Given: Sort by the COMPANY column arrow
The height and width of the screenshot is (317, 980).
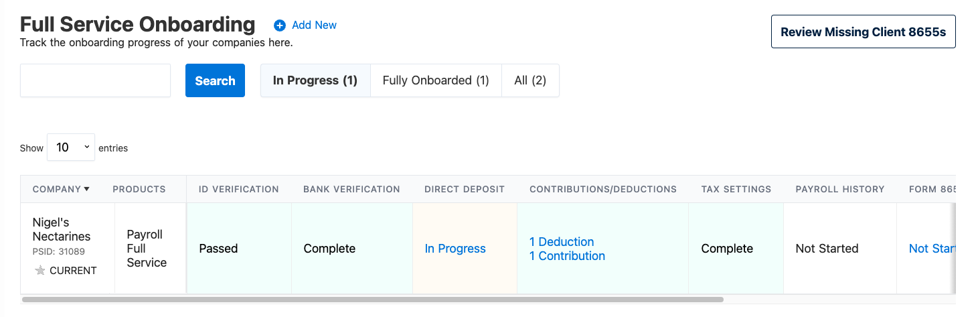Looking at the screenshot, I should pos(87,189).
